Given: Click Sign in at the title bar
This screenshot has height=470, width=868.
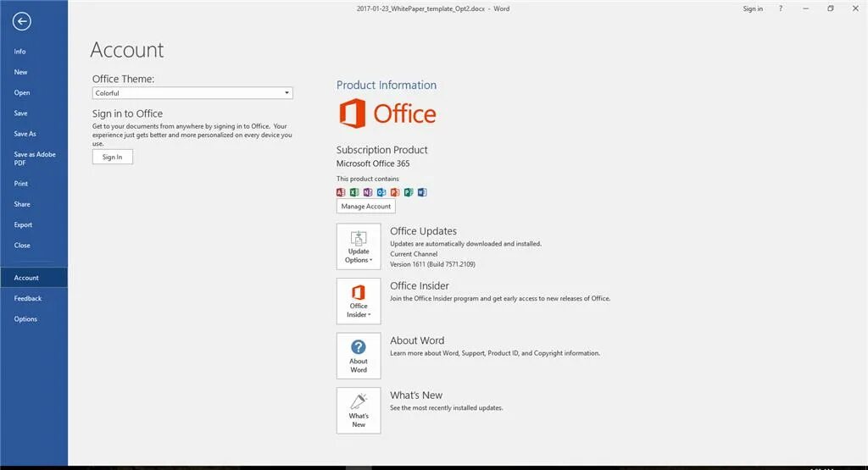Looking at the screenshot, I should click(x=753, y=8).
